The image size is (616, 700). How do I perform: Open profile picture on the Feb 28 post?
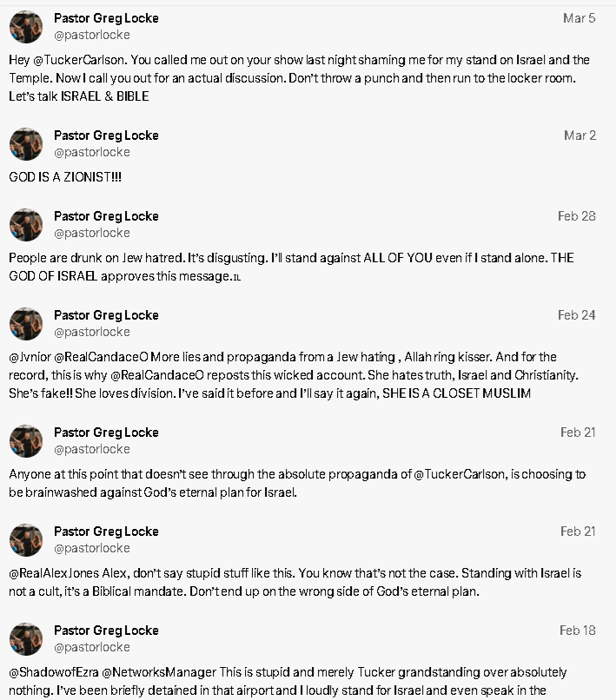[26, 225]
